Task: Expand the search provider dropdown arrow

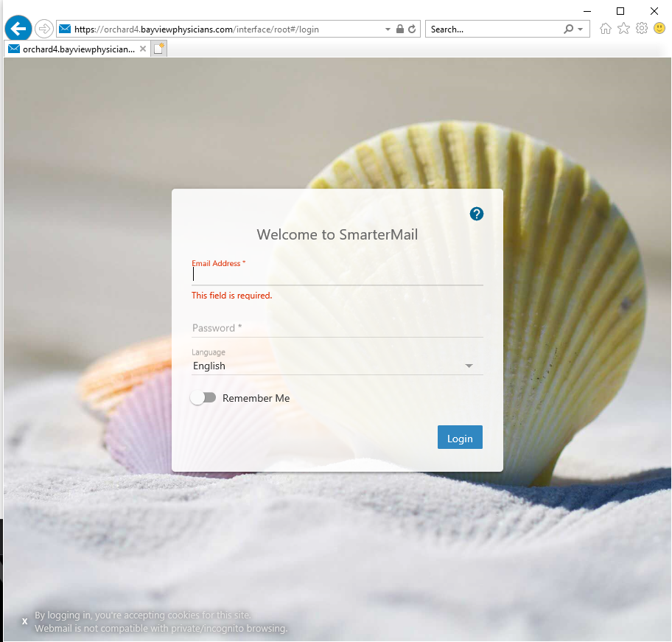Action: click(581, 29)
